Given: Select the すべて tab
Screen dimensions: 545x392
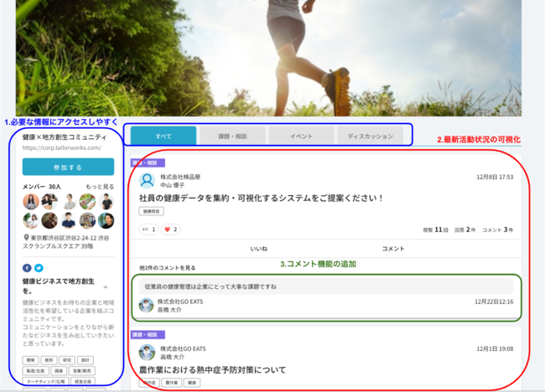Looking at the screenshot, I should [163, 135].
